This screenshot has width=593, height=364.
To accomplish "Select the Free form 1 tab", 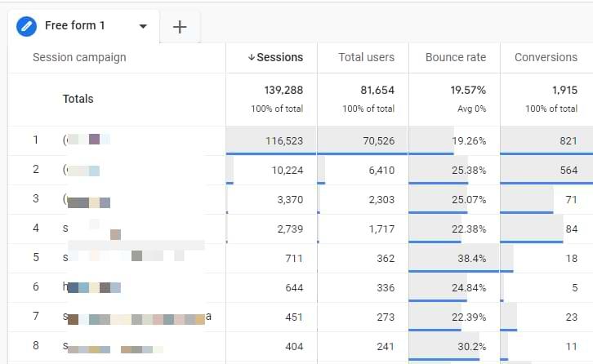I will [x=75, y=25].
